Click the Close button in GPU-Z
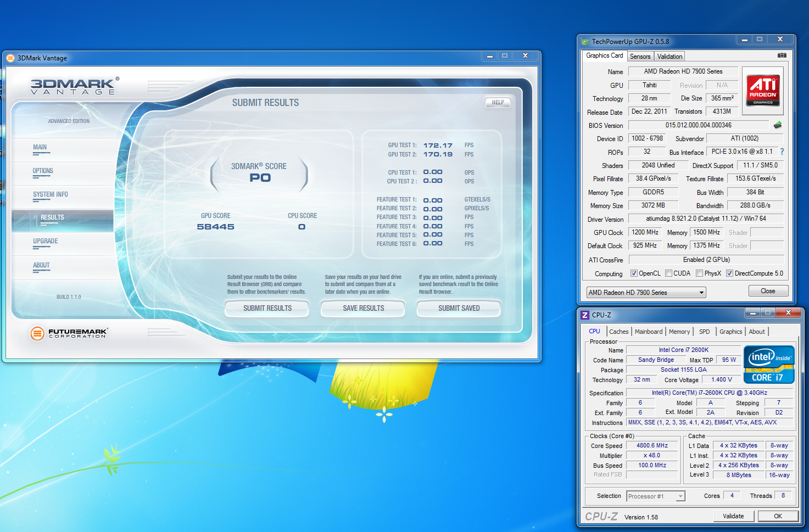Screen dimensions: 809x532 768,291
